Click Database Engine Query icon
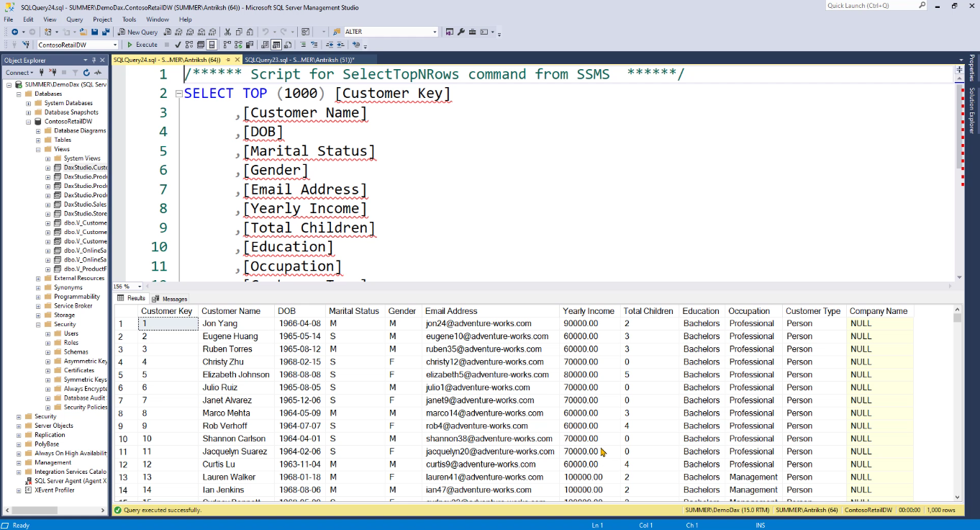This screenshot has height=530, width=980. tap(168, 32)
